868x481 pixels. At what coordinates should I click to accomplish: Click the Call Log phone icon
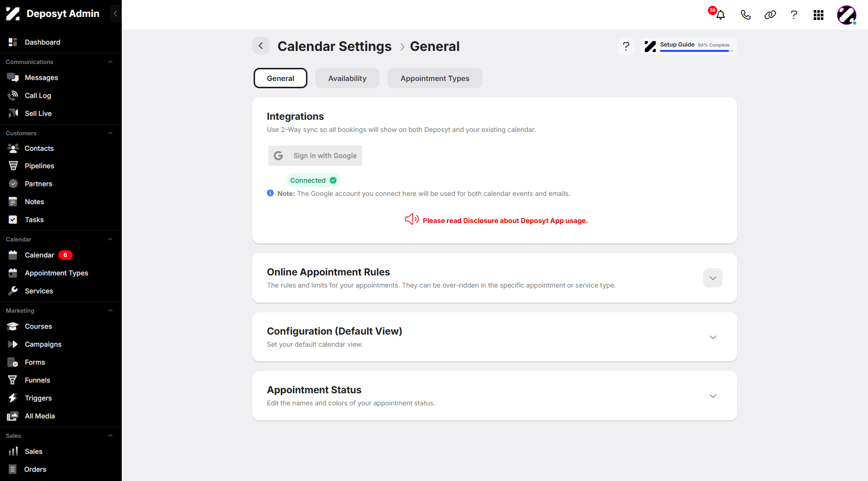tap(13, 96)
